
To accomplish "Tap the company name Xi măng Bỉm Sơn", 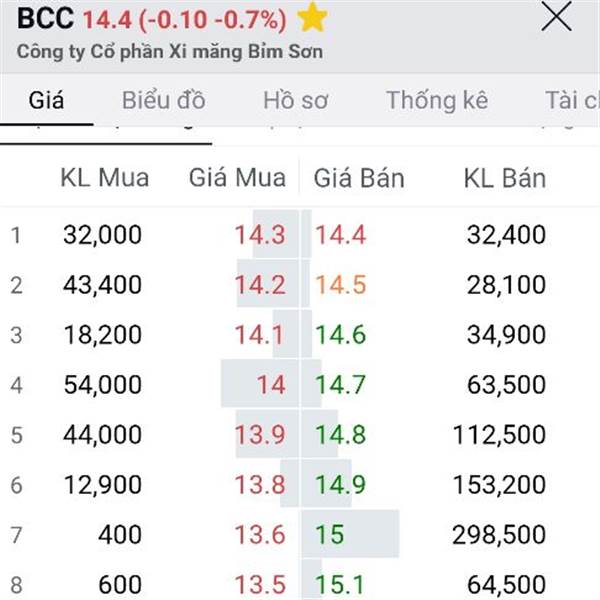I will click(x=170, y=52).
